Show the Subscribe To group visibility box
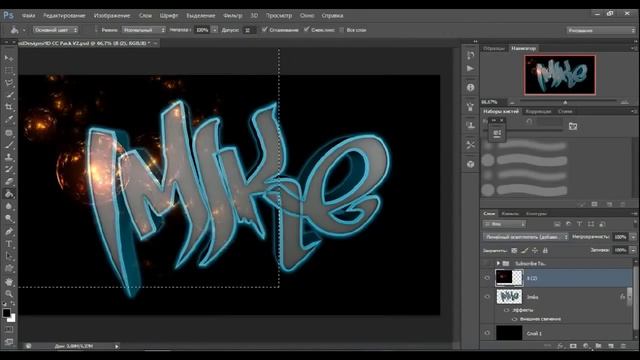Screen dimensions: 640x360 pyautogui.click(x=487, y=263)
